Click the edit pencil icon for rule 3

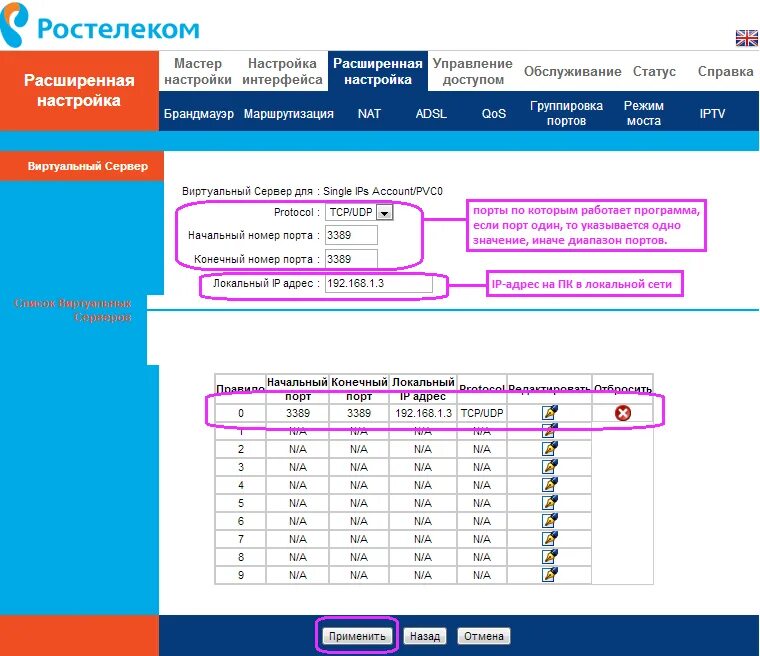[550, 466]
